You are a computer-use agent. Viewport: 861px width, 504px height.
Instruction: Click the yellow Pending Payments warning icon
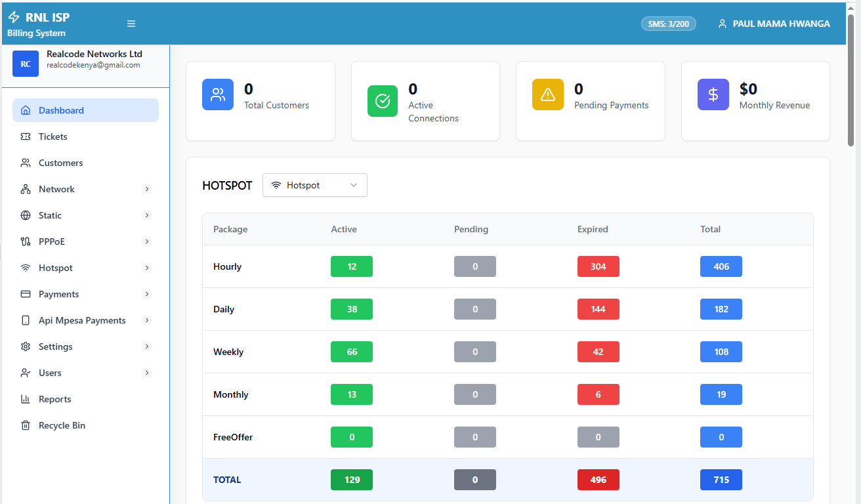point(548,94)
